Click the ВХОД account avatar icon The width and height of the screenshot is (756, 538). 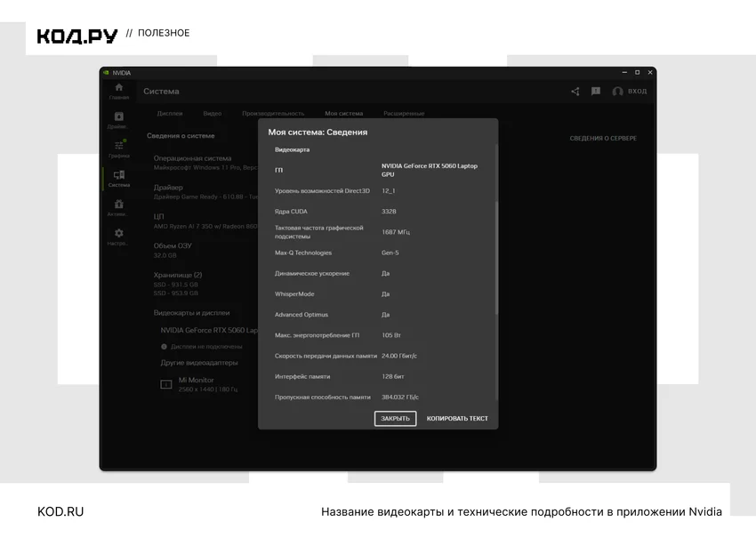click(617, 92)
